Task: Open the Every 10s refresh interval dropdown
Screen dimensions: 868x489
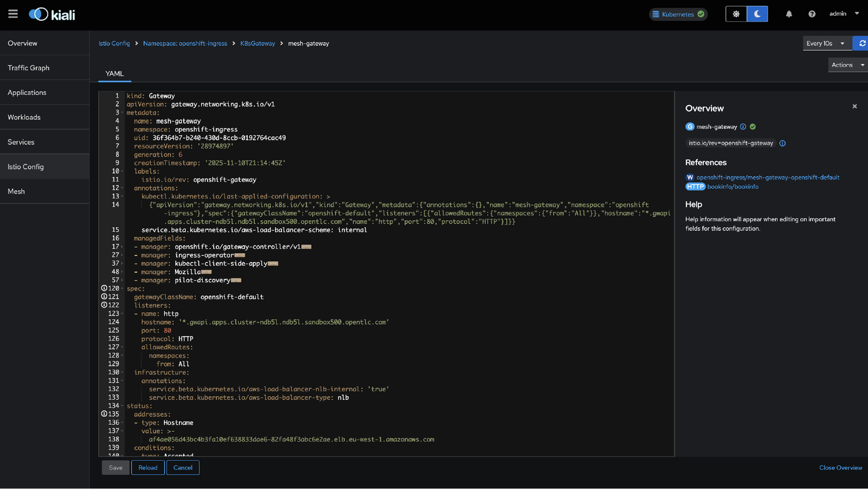Action: pos(825,43)
